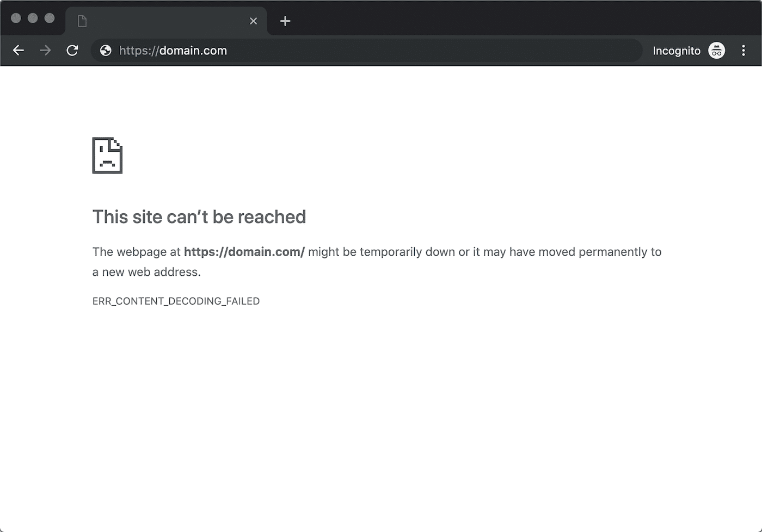The height and width of the screenshot is (532, 762).
Task: Click the Incognito spy icon
Action: [716, 51]
